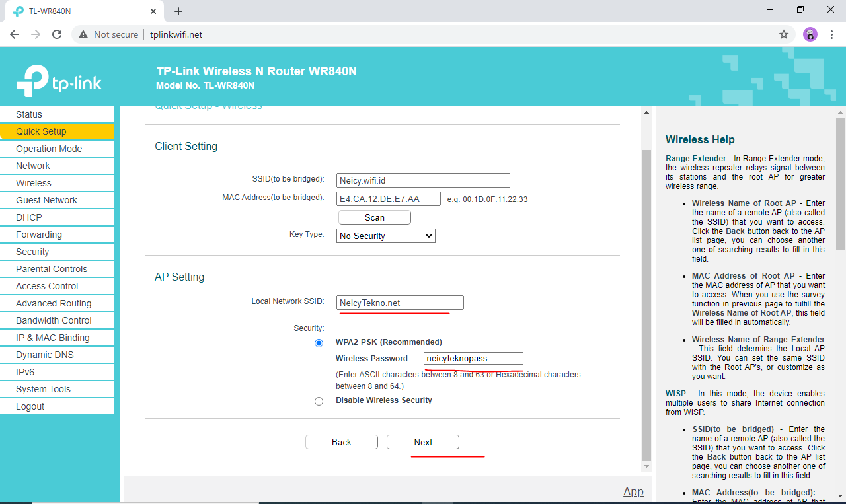The height and width of the screenshot is (504, 846).
Task: Open the DHCP menu
Action: (x=57, y=217)
